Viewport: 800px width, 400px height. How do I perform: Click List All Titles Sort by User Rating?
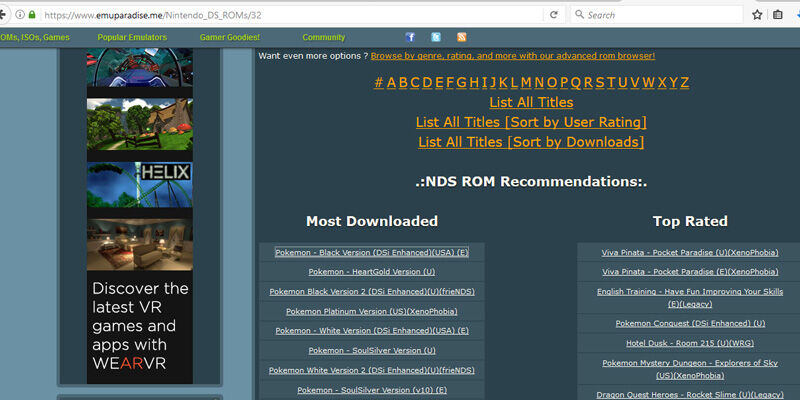point(531,122)
